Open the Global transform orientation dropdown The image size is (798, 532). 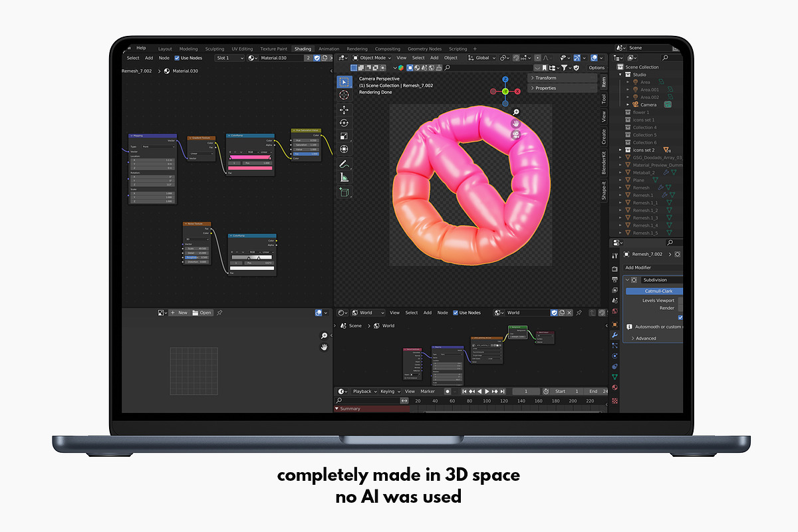pyautogui.click(x=483, y=58)
